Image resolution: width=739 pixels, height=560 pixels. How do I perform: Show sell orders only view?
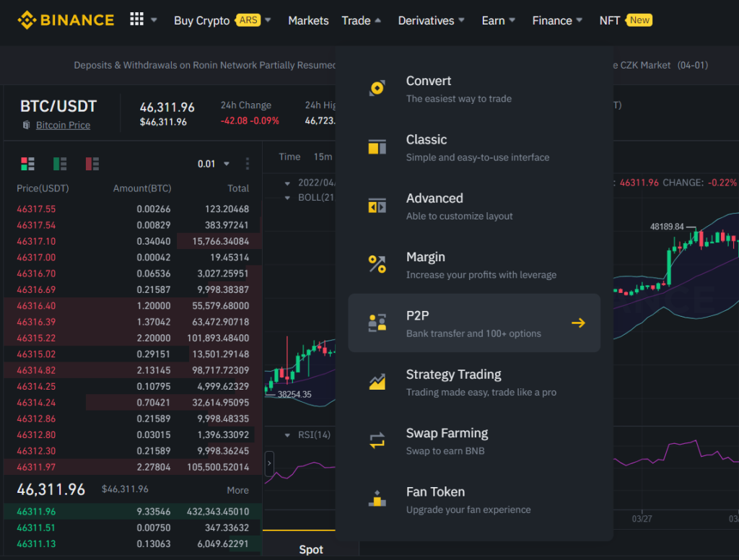[x=92, y=164]
